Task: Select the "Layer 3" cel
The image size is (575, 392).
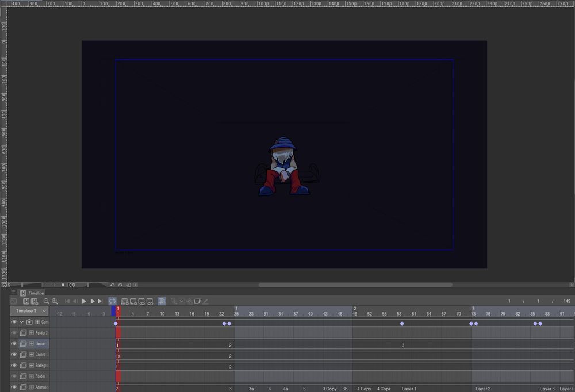Action: 547,389
